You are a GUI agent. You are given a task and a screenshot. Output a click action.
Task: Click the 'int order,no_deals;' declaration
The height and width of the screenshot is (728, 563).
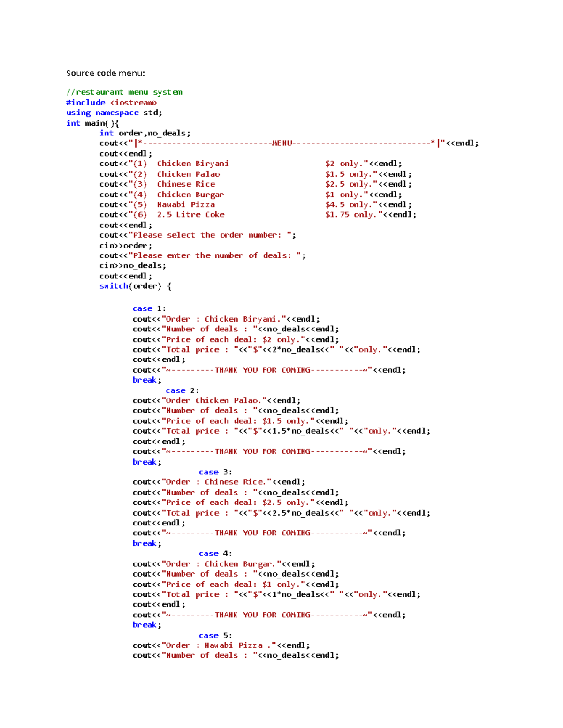(145, 133)
